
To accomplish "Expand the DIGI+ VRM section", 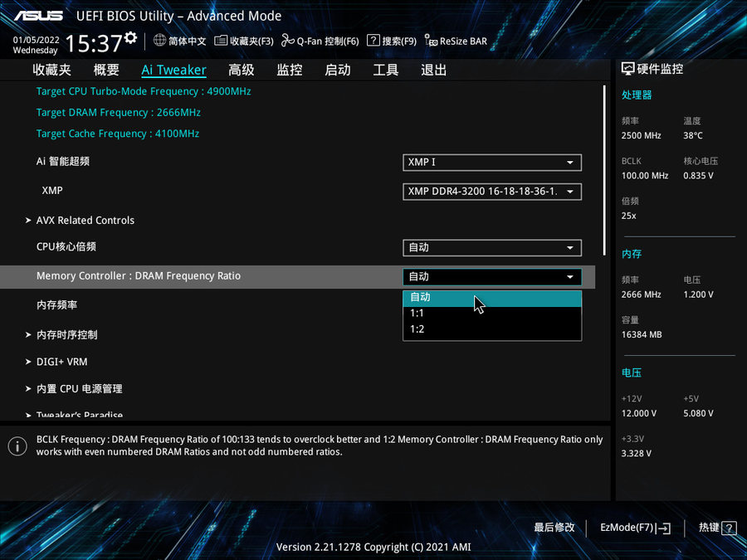I will 61,362.
